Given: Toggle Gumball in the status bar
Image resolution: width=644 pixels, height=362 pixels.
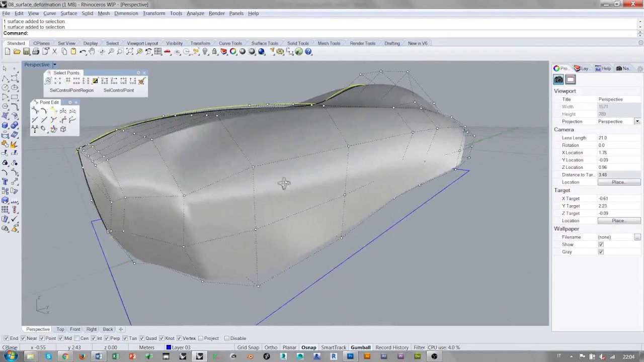Looking at the screenshot, I should pos(360,347).
